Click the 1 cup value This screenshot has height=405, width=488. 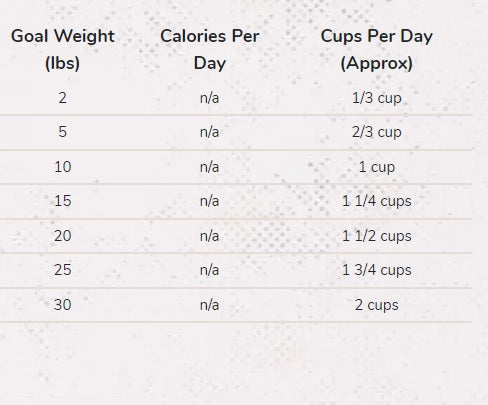[377, 167]
